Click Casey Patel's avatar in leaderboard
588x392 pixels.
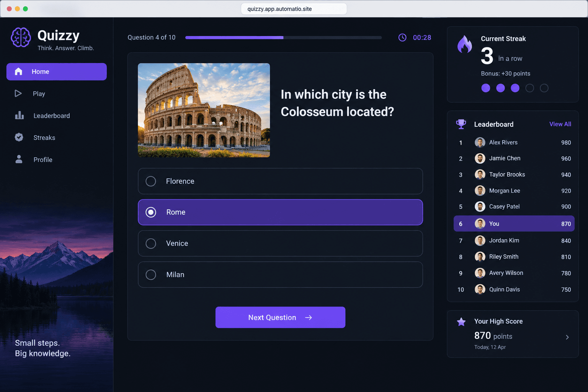click(480, 207)
